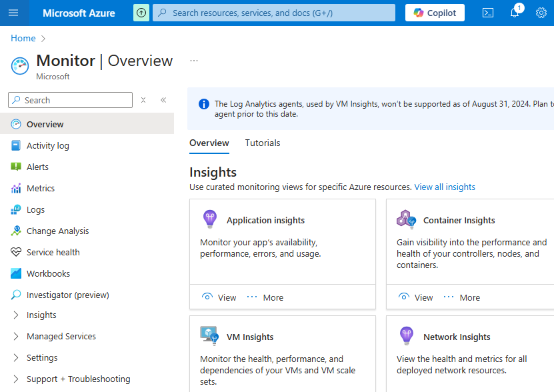Click View all insights link
Screen dimensions: 554x392
445,187
